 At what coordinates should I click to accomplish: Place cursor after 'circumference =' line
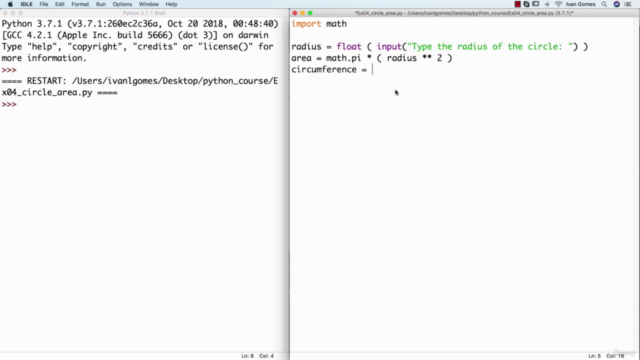tap(373, 69)
